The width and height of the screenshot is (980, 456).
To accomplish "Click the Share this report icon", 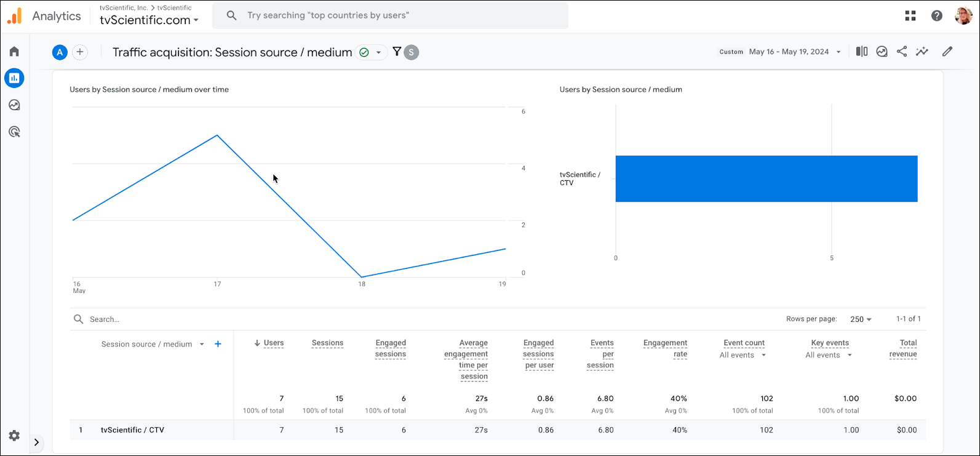I will click(902, 52).
